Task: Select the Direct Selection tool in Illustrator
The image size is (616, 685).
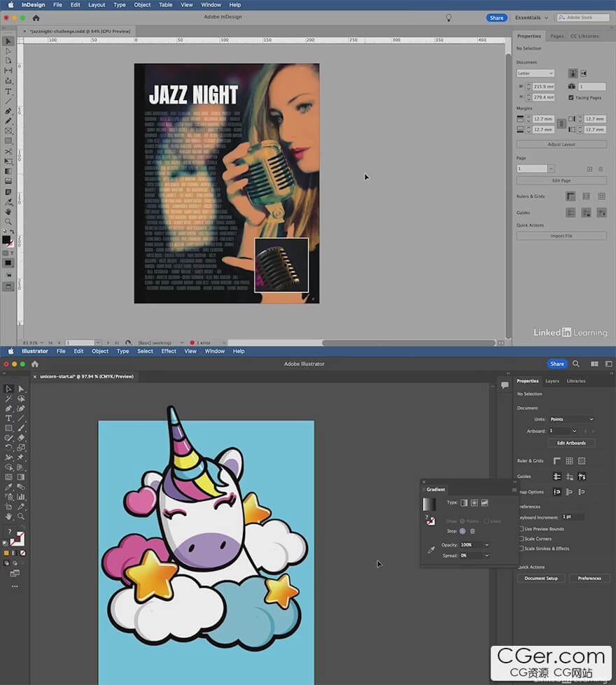Action: pos(21,389)
